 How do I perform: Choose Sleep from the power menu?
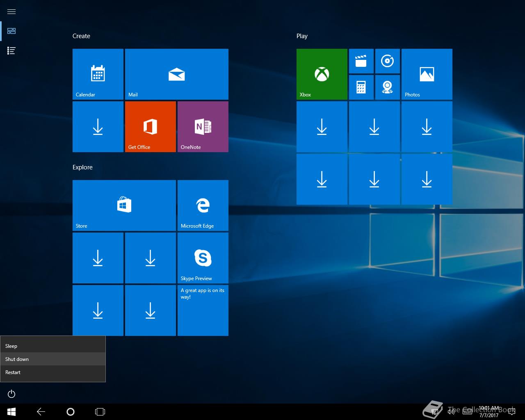53,346
